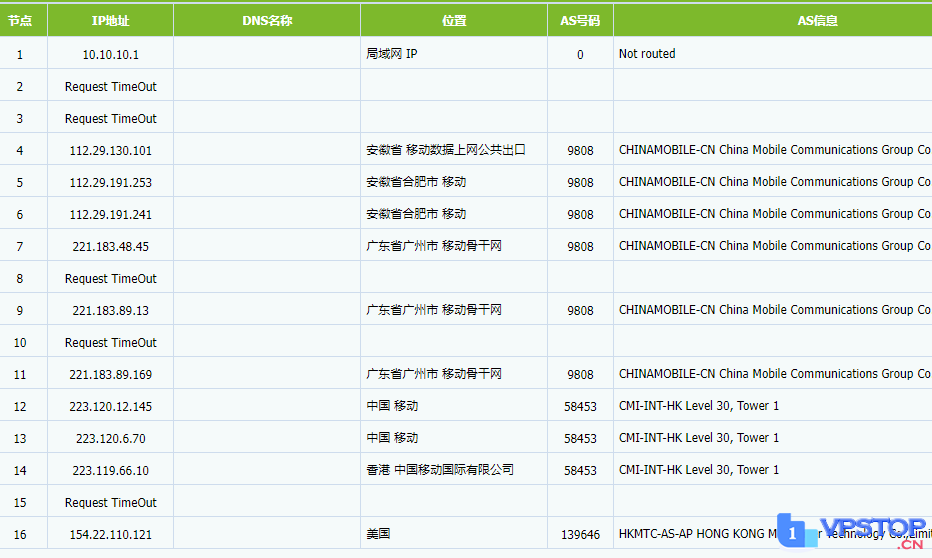Click HKMTC-AS-AP HONG KONG AS info
This screenshot has height=558, width=932.
tap(775, 535)
